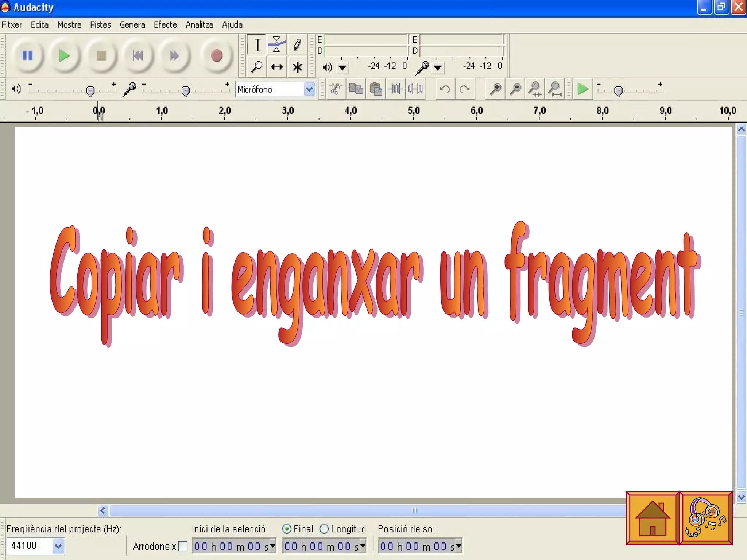Select the Envelope tool
This screenshot has height=560, width=747.
[x=276, y=45]
